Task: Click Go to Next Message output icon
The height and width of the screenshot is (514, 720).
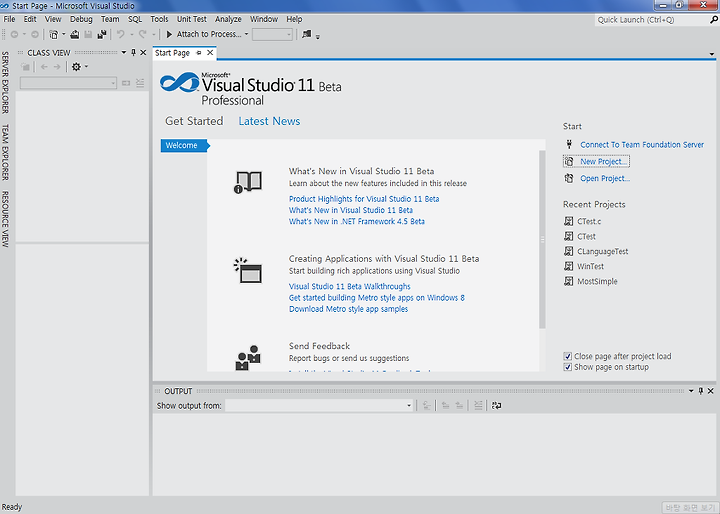Action: point(459,406)
